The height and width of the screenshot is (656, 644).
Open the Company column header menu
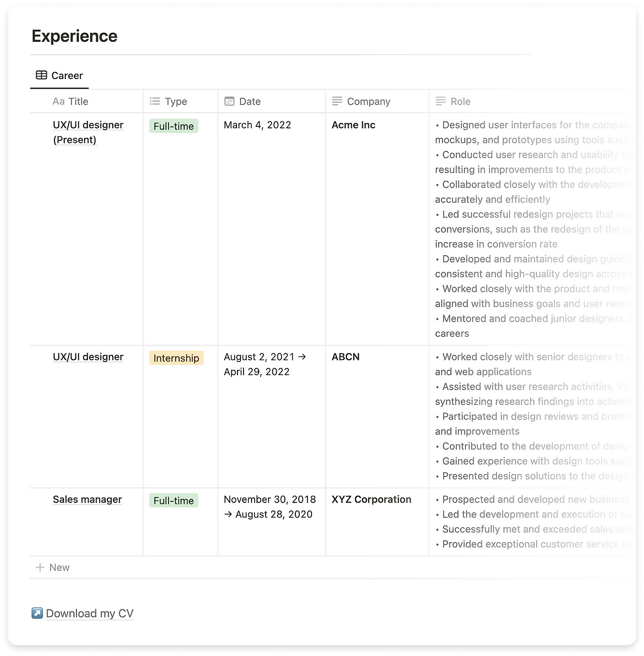coord(377,101)
